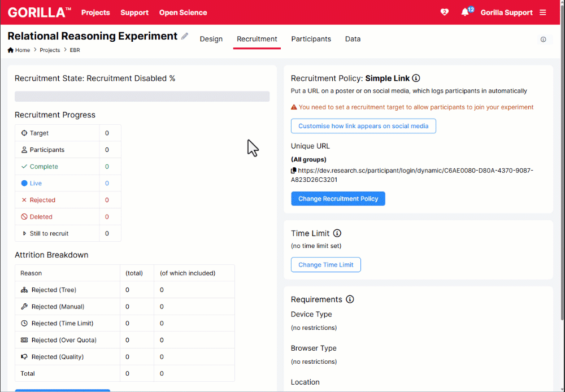The height and width of the screenshot is (392, 565).
Task: Click the Rejected (Time Limit) clock icon
Action: click(x=24, y=323)
